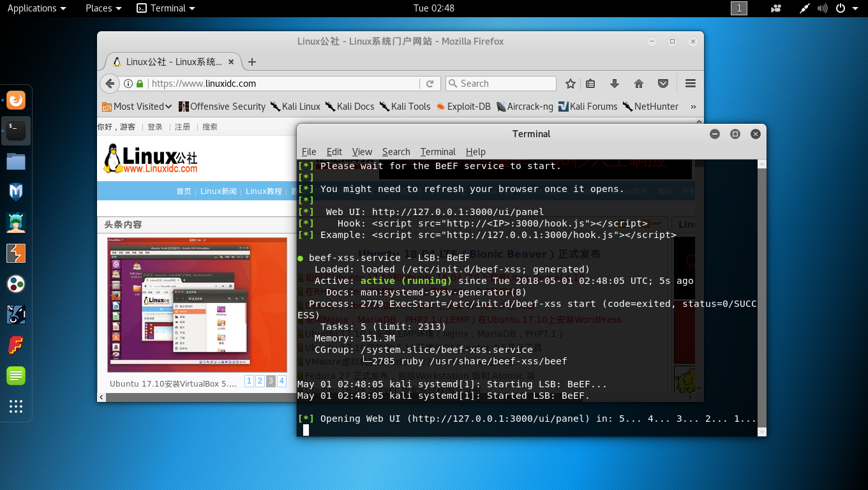Save page to Pocket icon

[663, 84]
